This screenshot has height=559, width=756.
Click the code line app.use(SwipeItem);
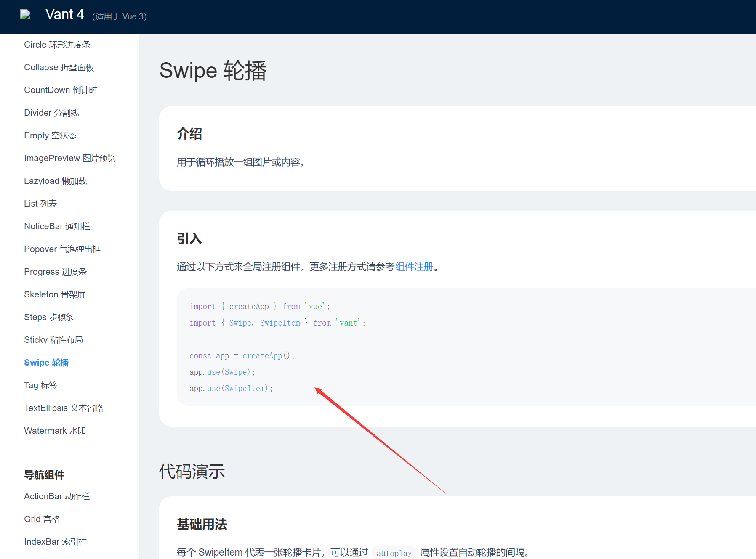click(x=231, y=389)
